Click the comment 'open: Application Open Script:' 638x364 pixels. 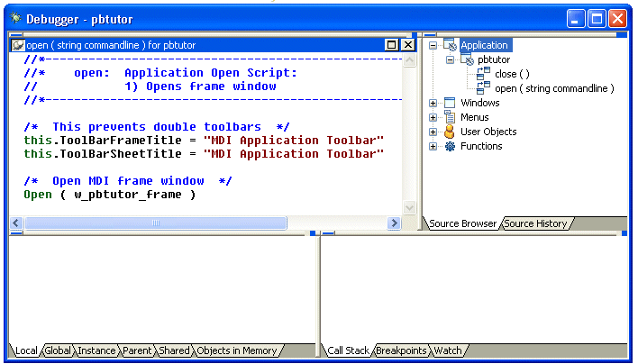coord(186,73)
